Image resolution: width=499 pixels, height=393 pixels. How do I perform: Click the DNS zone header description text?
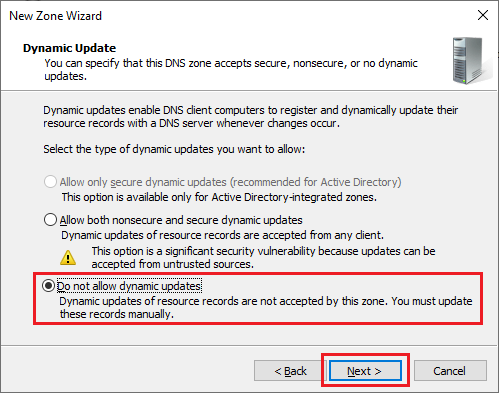click(231, 69)
